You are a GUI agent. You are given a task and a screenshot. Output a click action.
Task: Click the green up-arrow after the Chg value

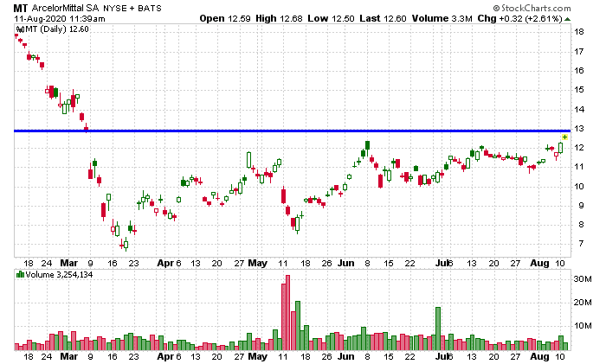click(567, 19)
